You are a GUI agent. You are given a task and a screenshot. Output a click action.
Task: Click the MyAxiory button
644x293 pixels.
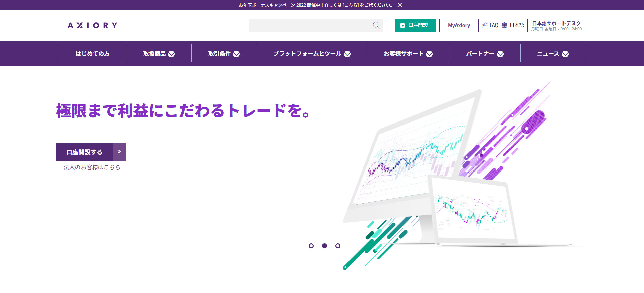[459, 26]
